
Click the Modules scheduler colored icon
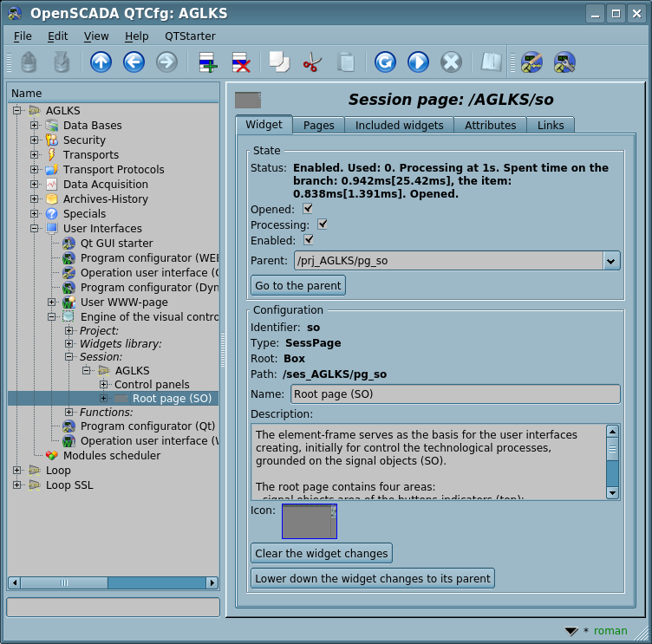click(x=51, y=455)
